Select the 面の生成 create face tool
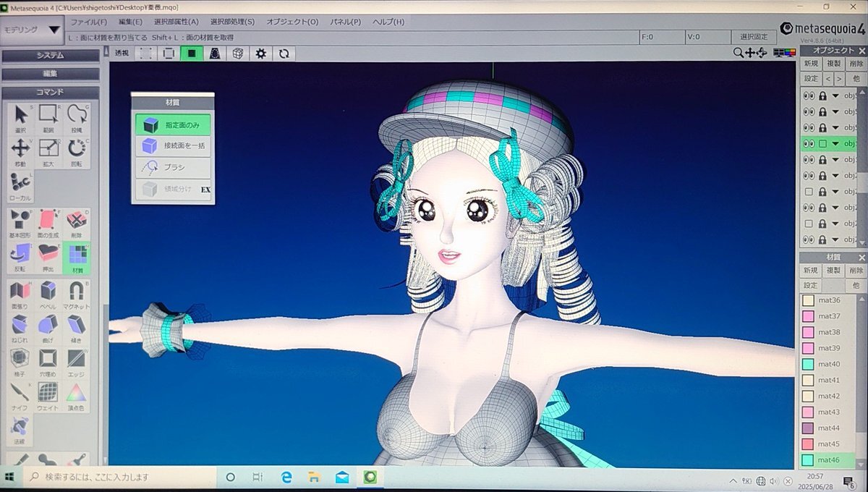 pos(48,224)
